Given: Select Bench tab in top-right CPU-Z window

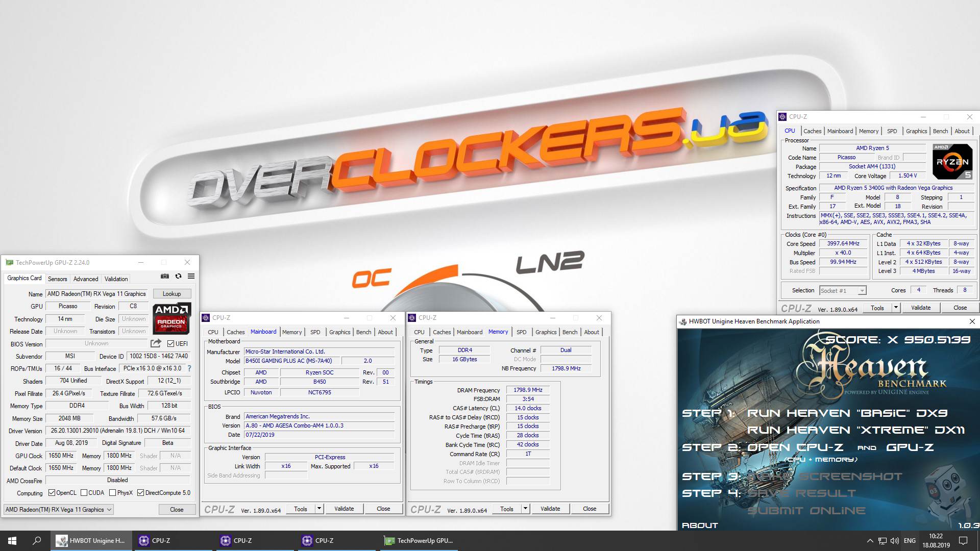Looking at the screenshot, I should point(940,131).
